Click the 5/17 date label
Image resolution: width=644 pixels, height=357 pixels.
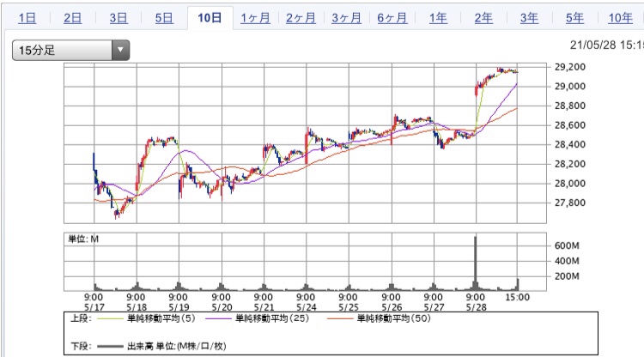94,307
